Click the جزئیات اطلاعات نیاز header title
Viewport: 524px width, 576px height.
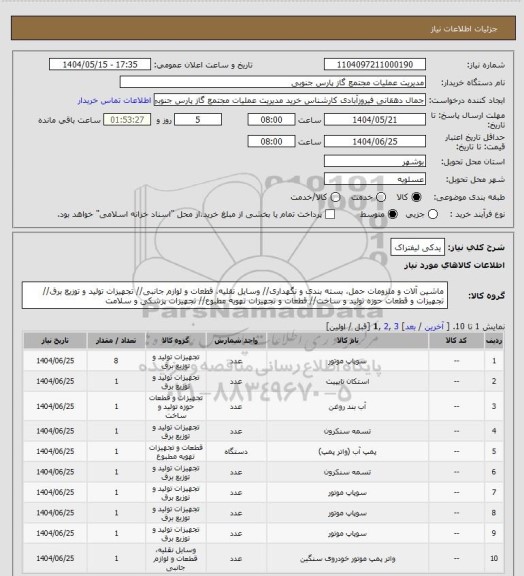(464, 29)
